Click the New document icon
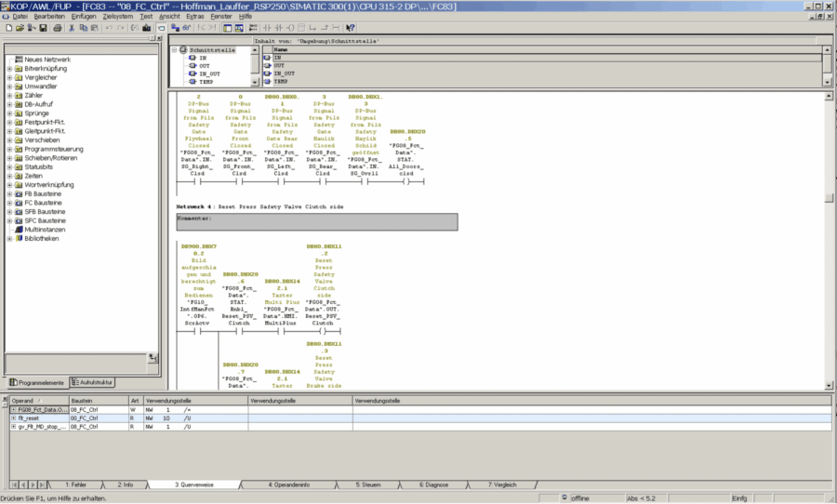 7,28
